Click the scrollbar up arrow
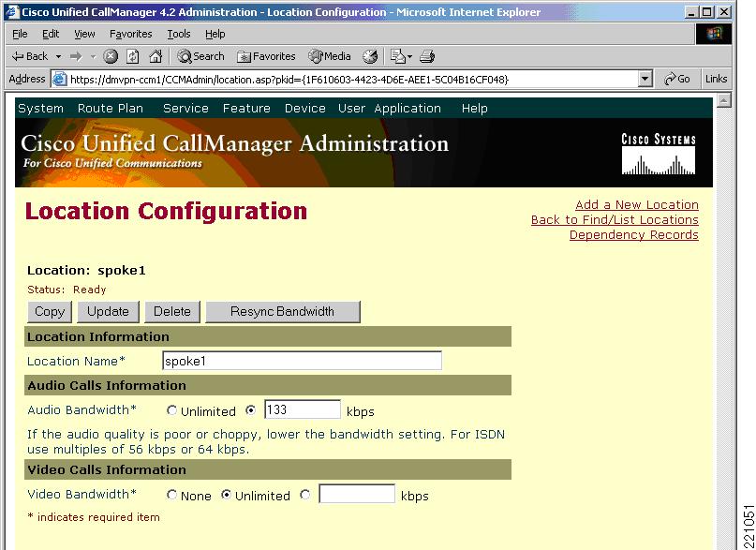The height and width of the screenshot is (550, 756). click(724, 99)
